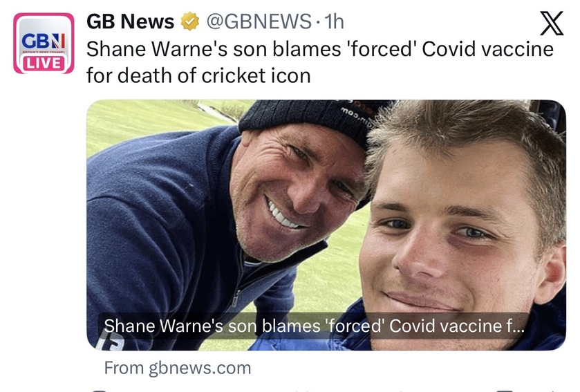Click the partially visible reply icon

(x=100, y=389)
